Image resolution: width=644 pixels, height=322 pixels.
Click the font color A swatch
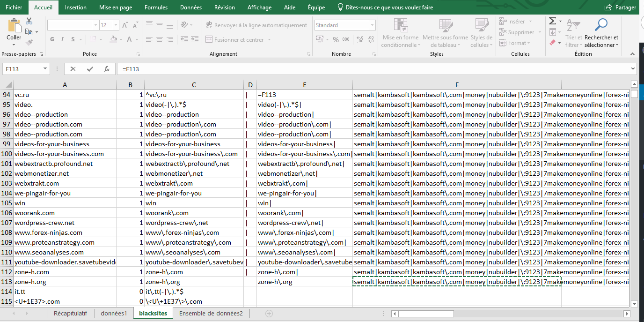(x=130, y=39)
